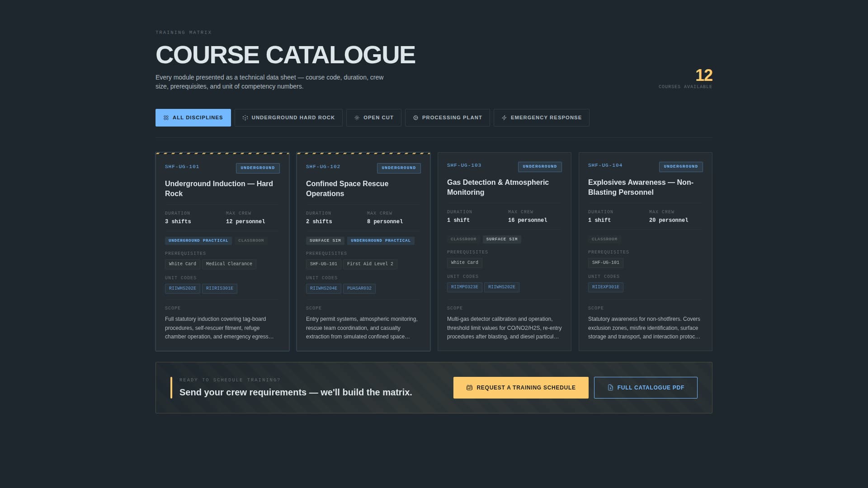Click unit code RIIWHS204E
868x488 pixels.
click(324, 289)
